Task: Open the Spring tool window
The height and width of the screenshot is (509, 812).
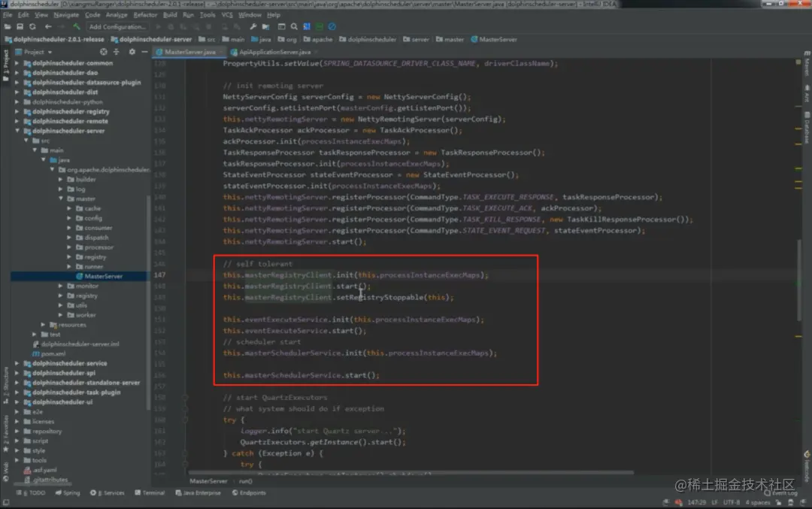Action: [68, 493]
